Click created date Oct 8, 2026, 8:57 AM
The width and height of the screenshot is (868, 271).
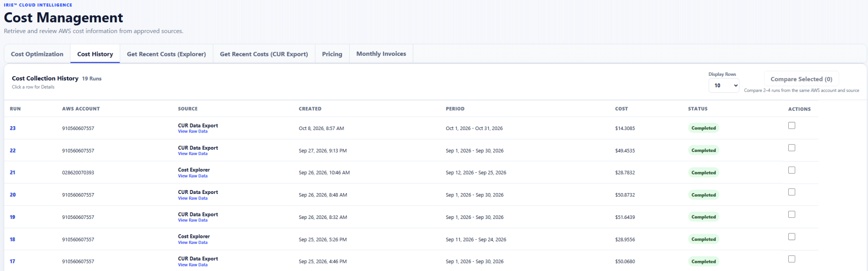coord(321,128)
